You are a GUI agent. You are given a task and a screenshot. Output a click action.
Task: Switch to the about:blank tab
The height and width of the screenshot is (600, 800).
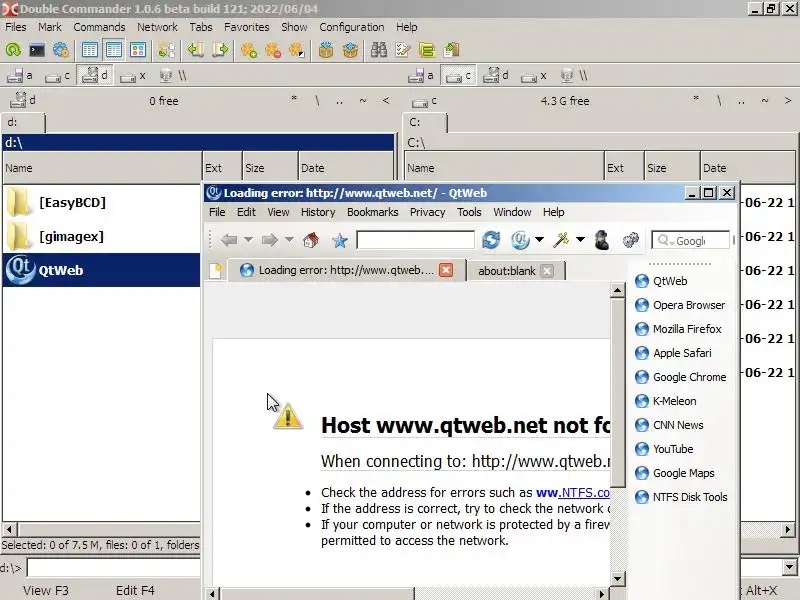point(515,271)
